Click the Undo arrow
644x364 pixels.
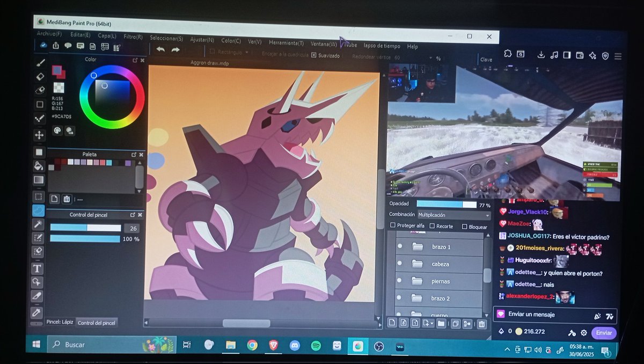(x=160, y=49)
